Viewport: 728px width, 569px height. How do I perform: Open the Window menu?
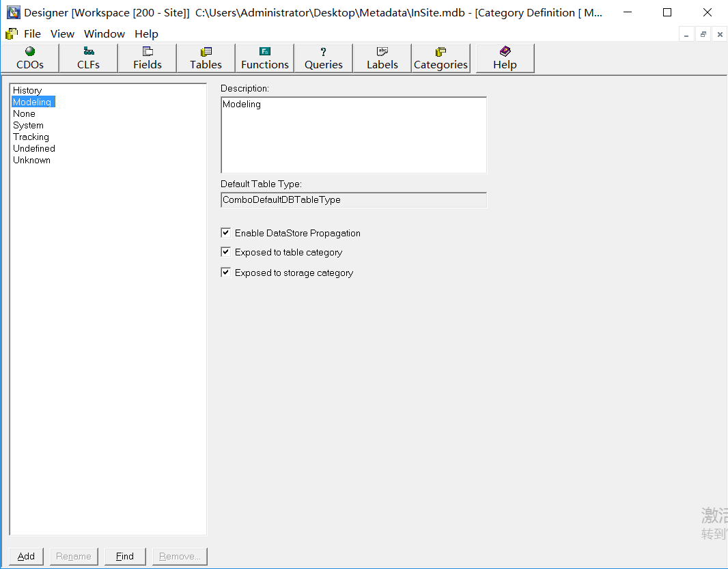104,33
